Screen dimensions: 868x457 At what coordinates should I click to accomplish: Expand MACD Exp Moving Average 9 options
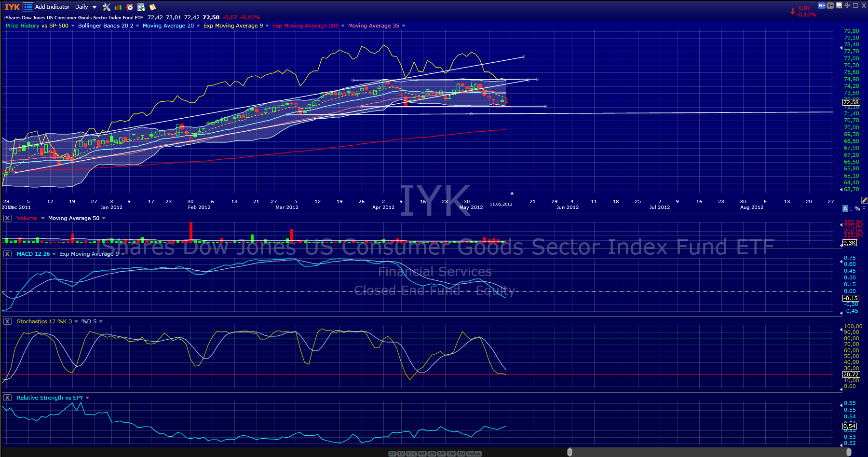pos(123,254)
